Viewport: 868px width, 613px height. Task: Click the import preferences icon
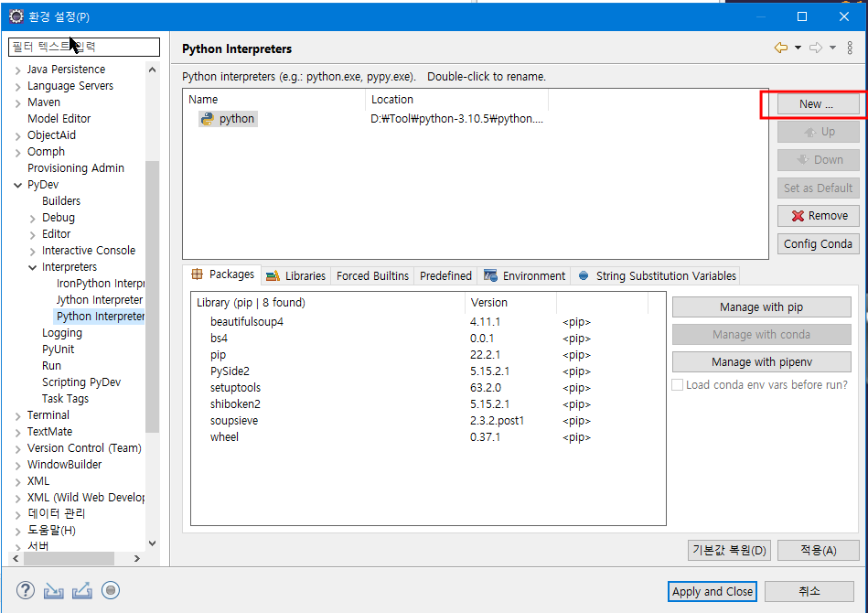54,591
